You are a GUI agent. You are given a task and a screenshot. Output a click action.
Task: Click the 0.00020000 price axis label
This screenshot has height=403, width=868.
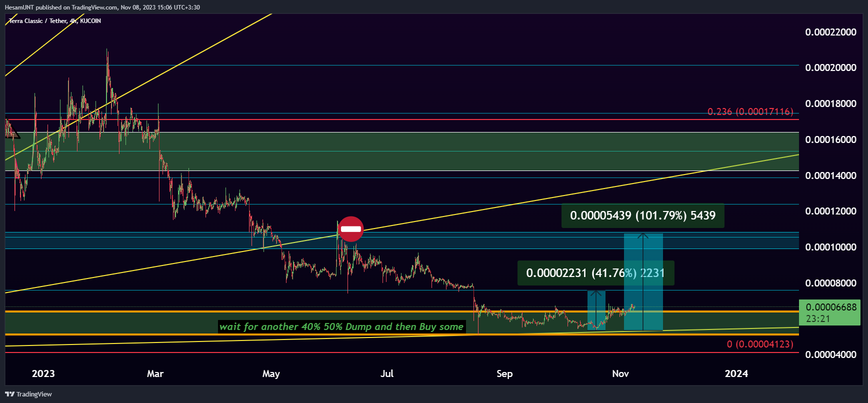coord(830,67)
